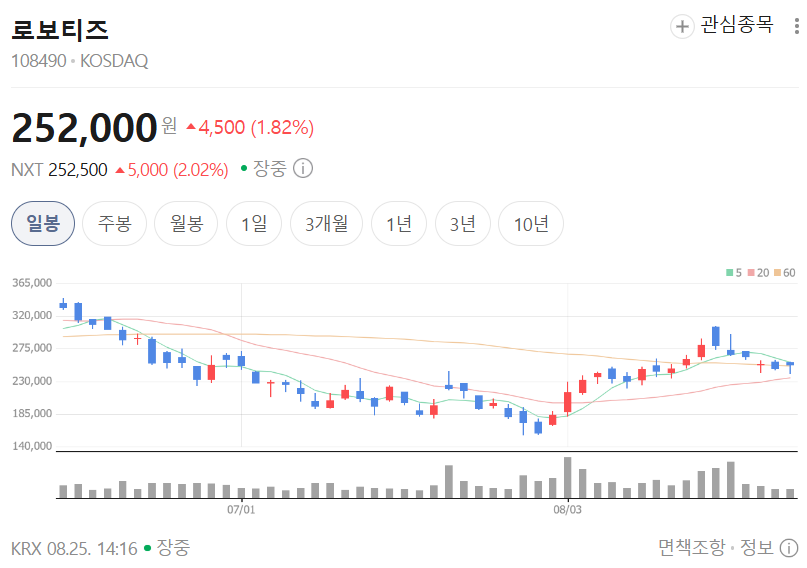This screenshot has width=807, height=568.
Task: Click the KRX 08.25. 14:16 timestamp
Action: click(x=74, y=548)
